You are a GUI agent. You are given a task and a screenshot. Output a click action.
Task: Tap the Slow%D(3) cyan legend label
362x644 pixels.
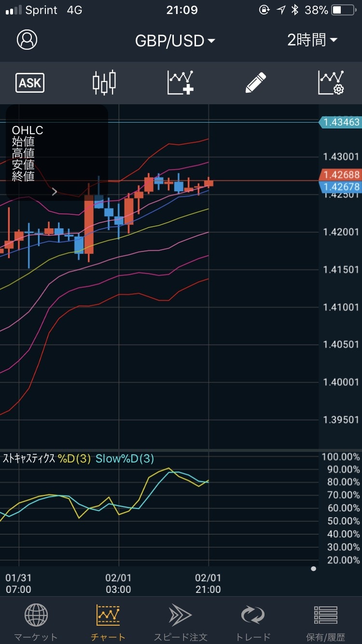tap(125, 459)
